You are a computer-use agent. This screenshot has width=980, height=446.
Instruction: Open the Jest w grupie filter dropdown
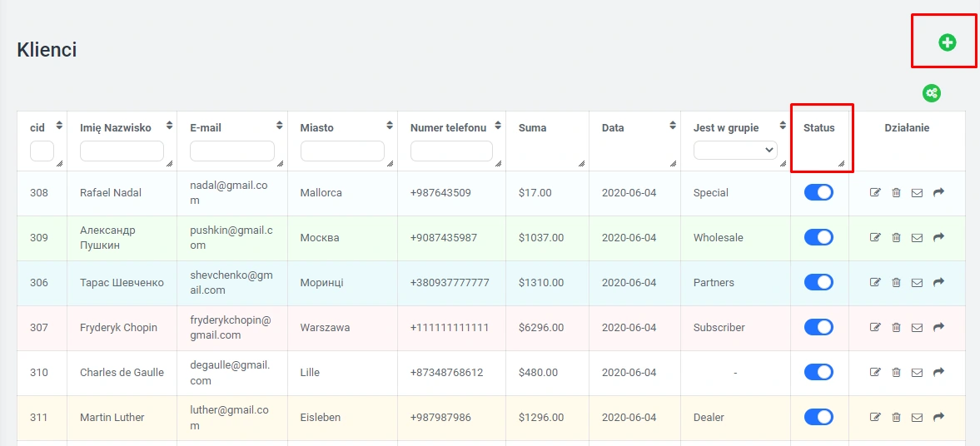734,151
